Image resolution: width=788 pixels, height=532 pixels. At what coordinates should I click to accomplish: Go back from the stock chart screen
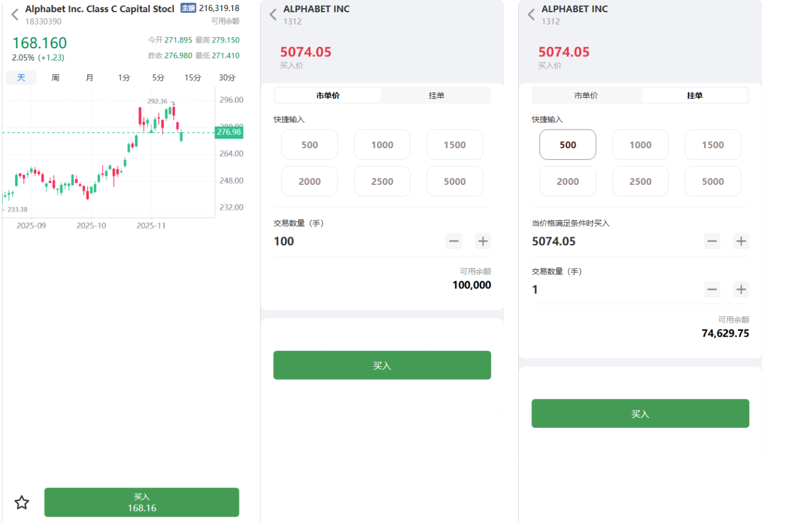tap(15, 15)
